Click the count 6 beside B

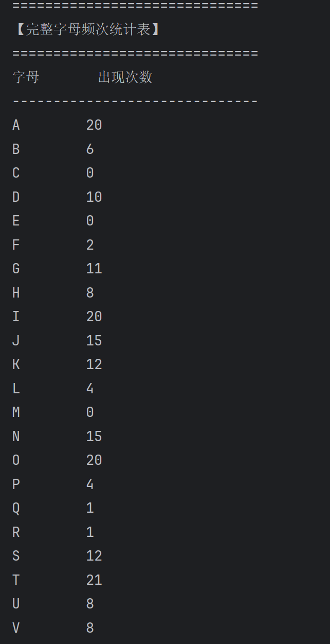90,149
